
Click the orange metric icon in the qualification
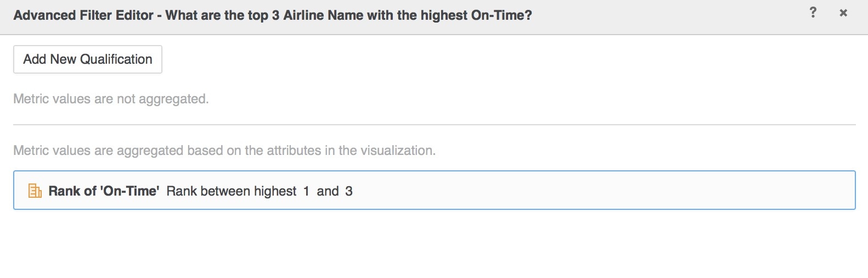(x=35, y=191)
